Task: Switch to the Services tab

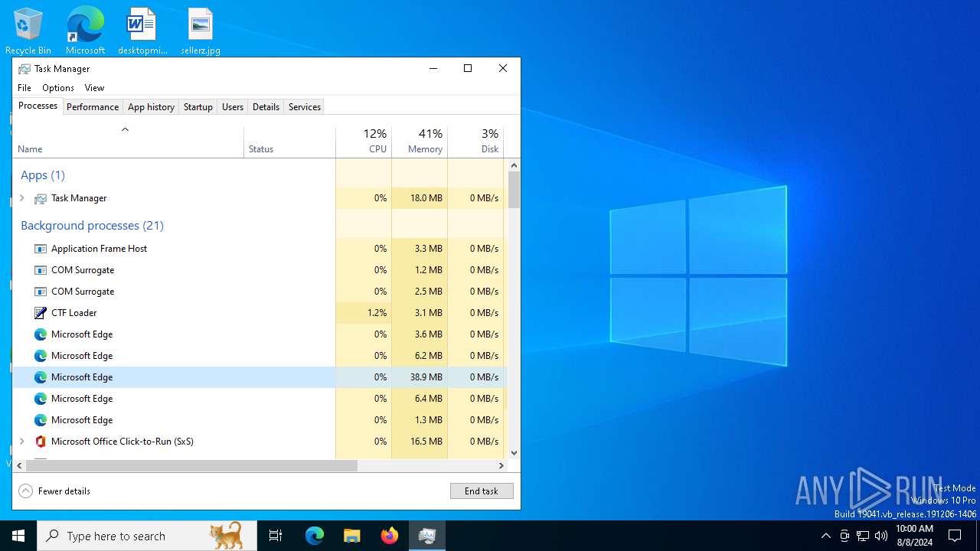Action: (304, 107)
